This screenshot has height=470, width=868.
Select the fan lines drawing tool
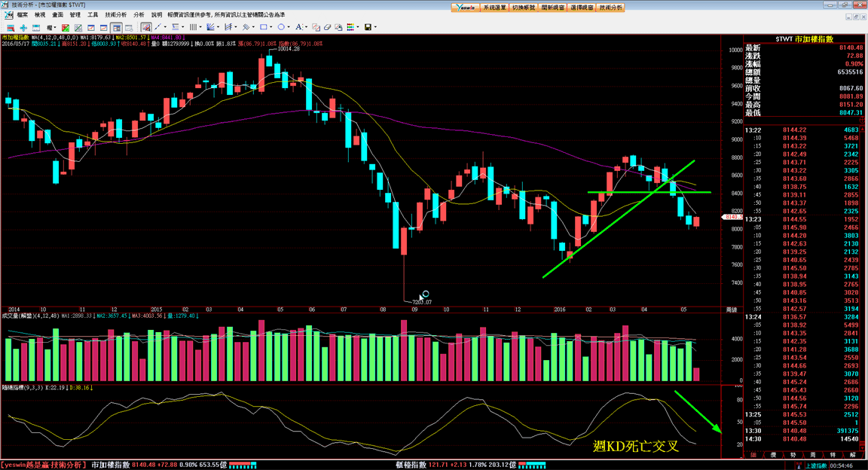tap(210, 27)
